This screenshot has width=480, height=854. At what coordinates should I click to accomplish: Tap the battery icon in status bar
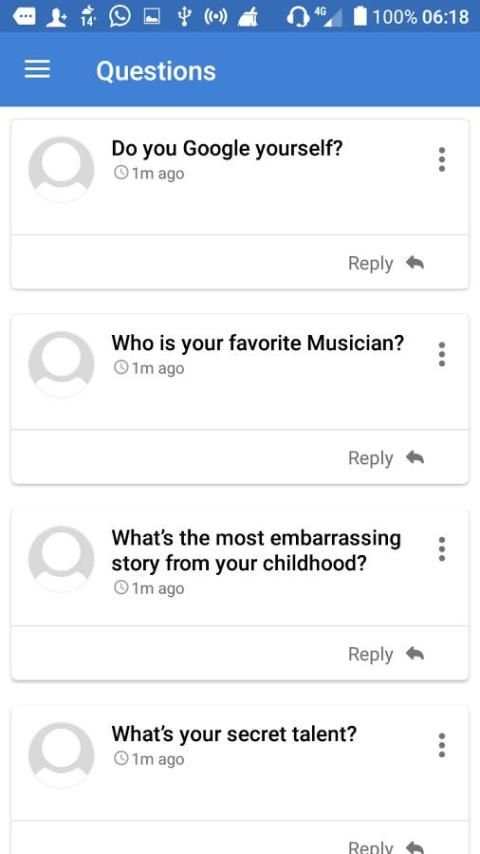tap(361, 16)
